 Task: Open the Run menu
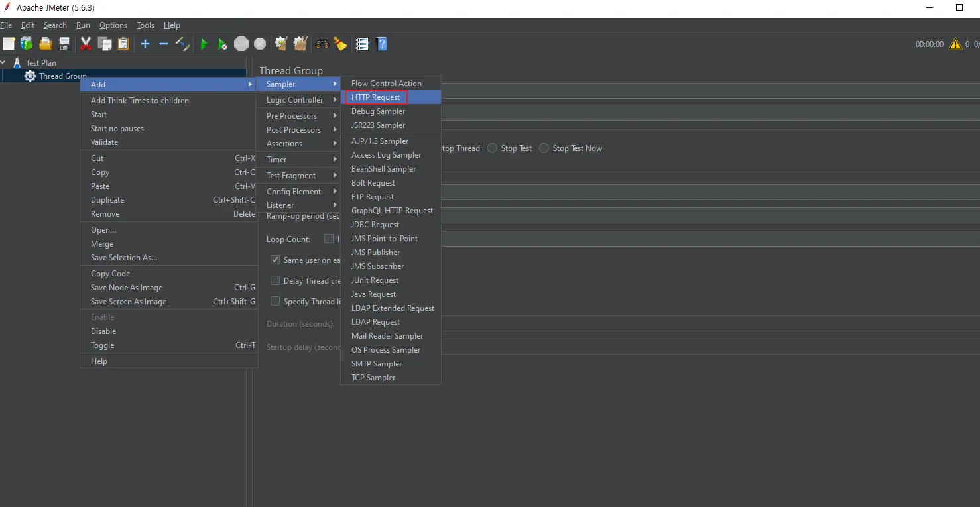pyautogui.click(x=83, y=25)
